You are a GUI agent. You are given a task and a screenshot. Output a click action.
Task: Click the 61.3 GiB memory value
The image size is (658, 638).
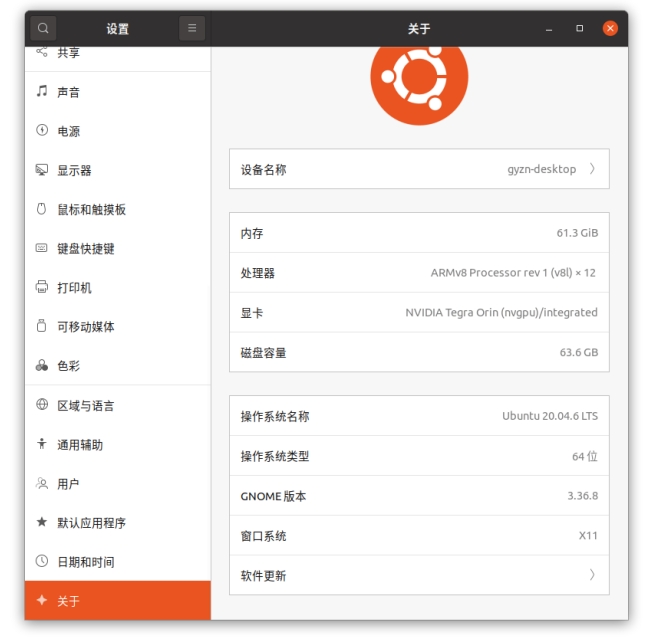click(577, 233)
